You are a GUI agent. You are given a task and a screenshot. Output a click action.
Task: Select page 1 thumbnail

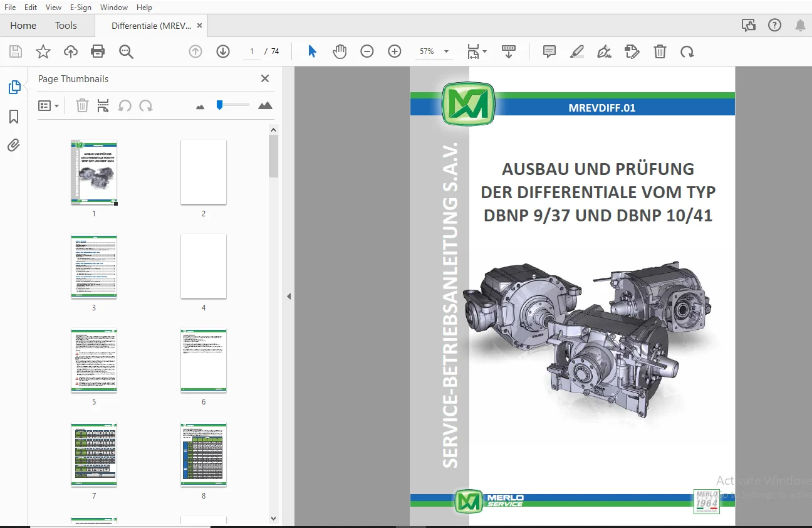[x=94, y=172]
